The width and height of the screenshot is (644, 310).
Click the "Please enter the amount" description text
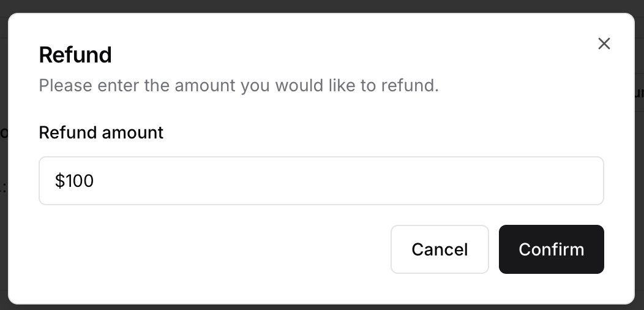pyautogui.click(x=239, y=85)
